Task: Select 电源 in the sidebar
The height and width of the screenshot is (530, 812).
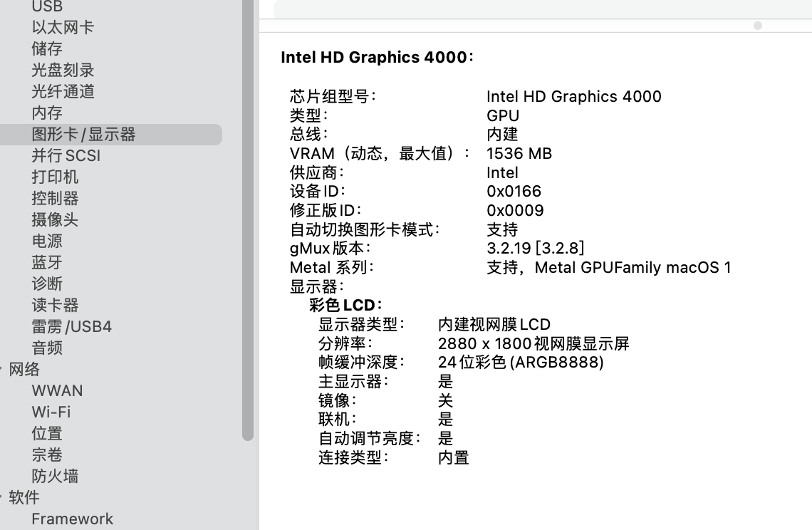Action: tap(47, 241)
